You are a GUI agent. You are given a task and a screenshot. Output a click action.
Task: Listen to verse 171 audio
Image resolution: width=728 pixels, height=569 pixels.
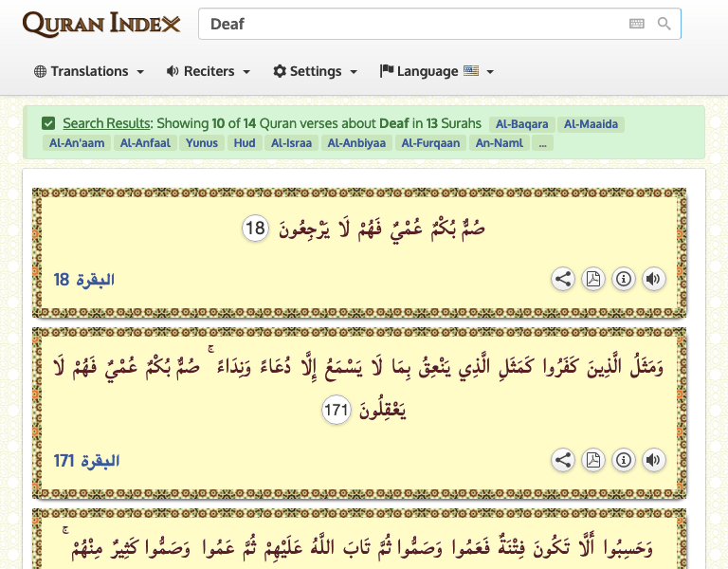pos(653,460)
